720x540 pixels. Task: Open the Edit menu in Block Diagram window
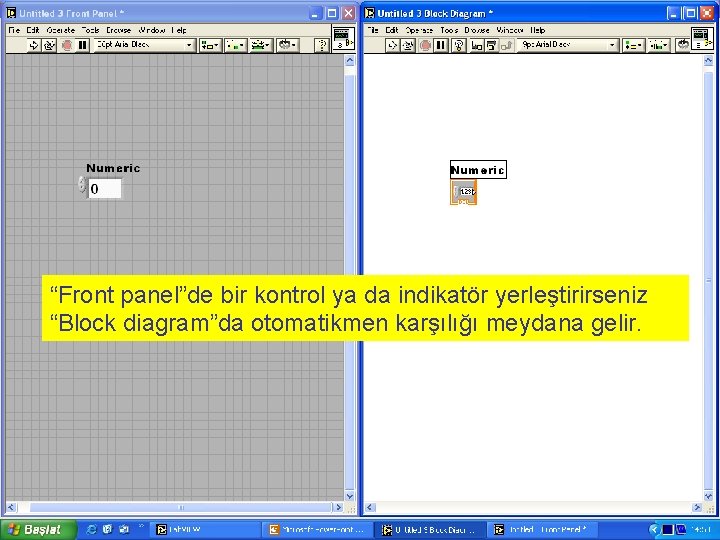(392, 30)
